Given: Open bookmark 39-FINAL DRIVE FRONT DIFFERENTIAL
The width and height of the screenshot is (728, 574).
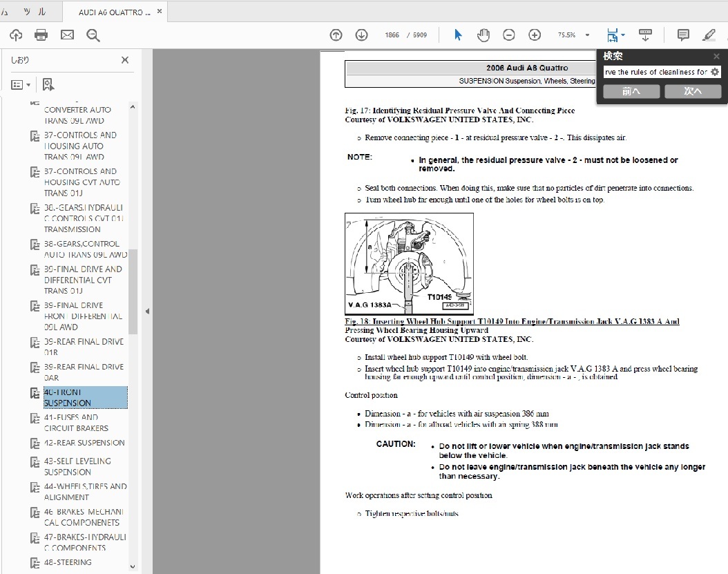Looking at the screenshot, I should (x=83, y=316).
